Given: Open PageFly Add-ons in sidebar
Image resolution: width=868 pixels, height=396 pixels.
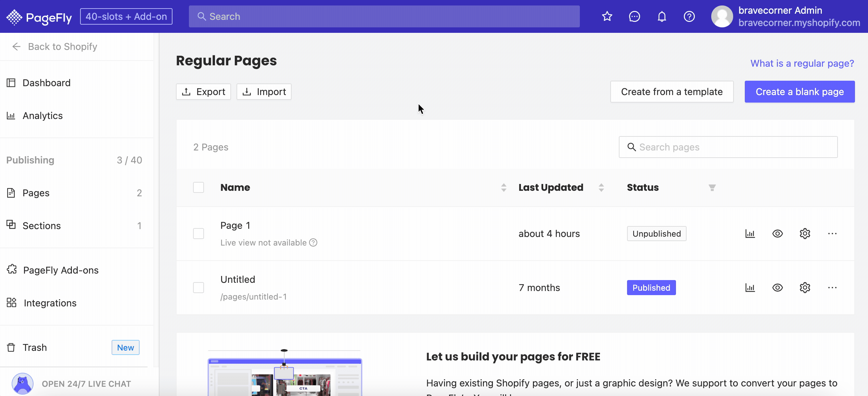Looking at the screenshot, I should click(77, 270).
